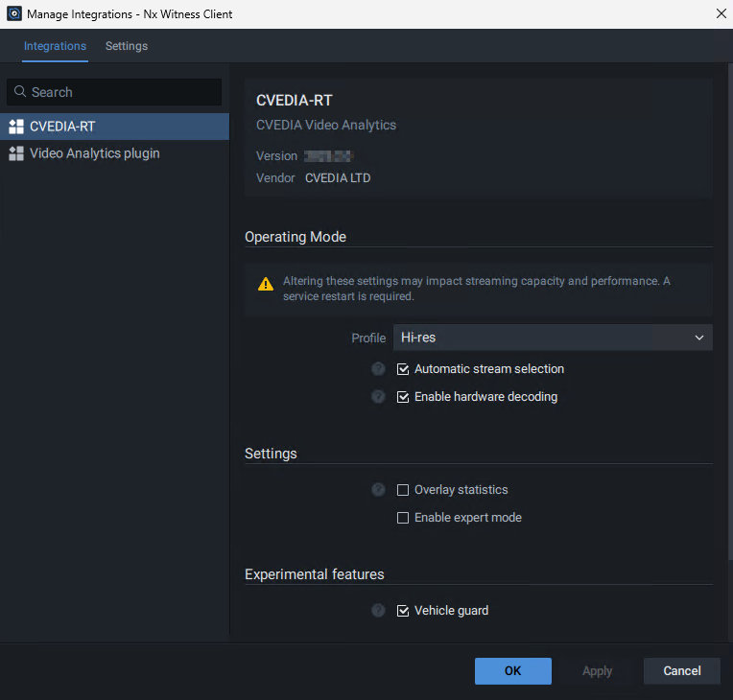733x700 pixels.
Task: Uncheck Automatic stream selection
Action: pos(403,369)
